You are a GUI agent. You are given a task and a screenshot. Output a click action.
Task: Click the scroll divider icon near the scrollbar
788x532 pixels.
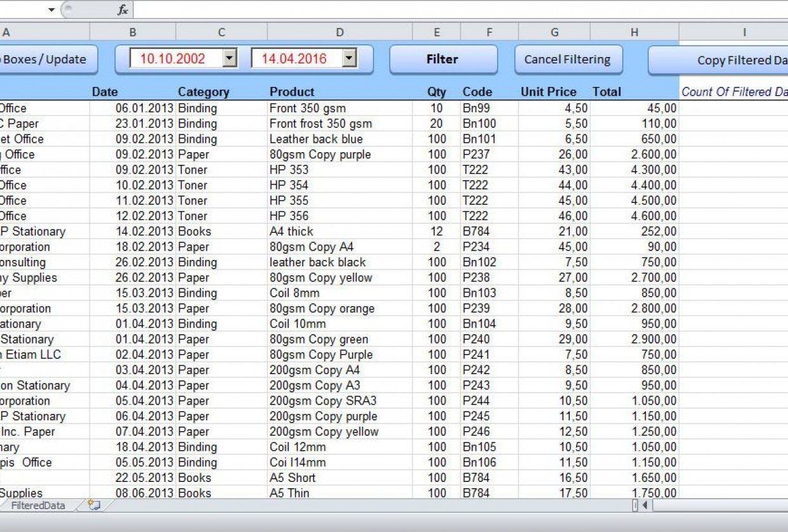click(x=636, y=506)
